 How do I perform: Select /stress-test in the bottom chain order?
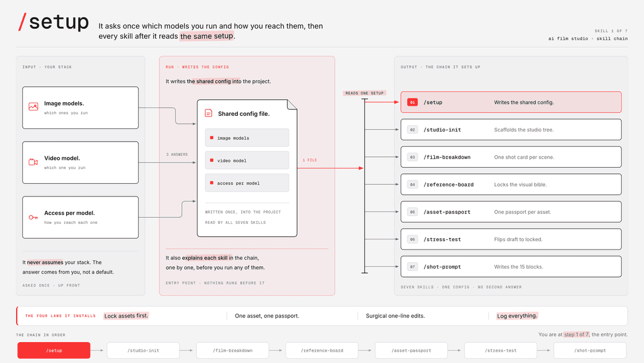(501, 350)
